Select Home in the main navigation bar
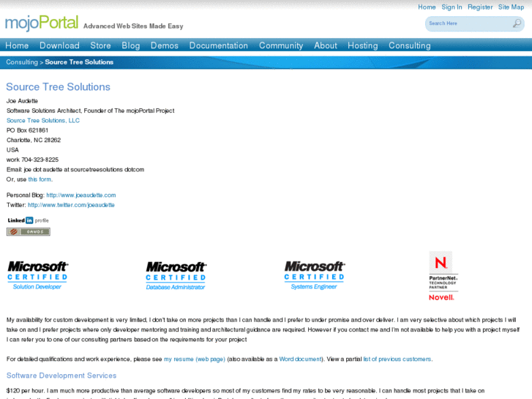Image resolution: width=532 pixels, height=399 pixels. click(17, 45)
